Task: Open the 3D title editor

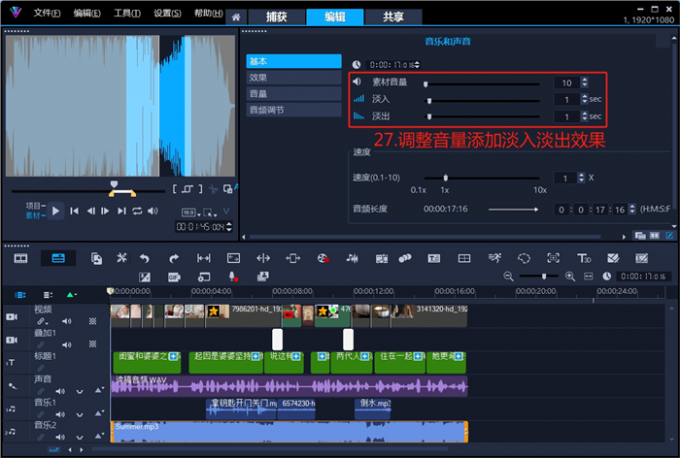Action: point(584,258)
